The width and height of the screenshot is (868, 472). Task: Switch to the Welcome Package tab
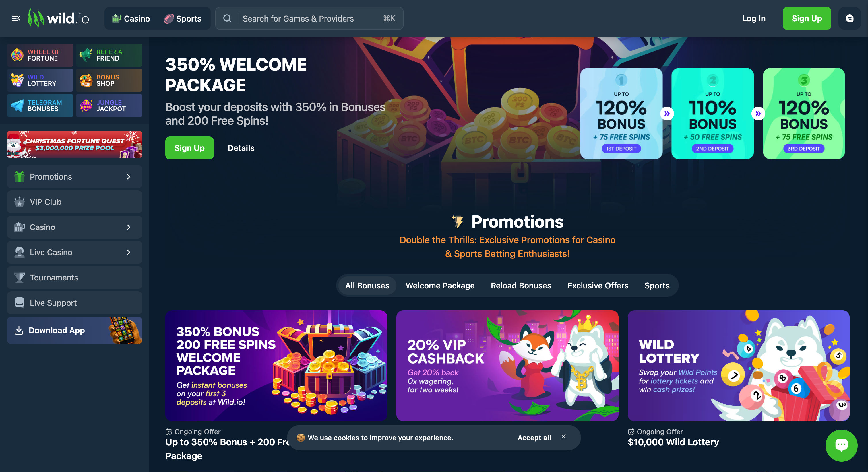point(440,286)
